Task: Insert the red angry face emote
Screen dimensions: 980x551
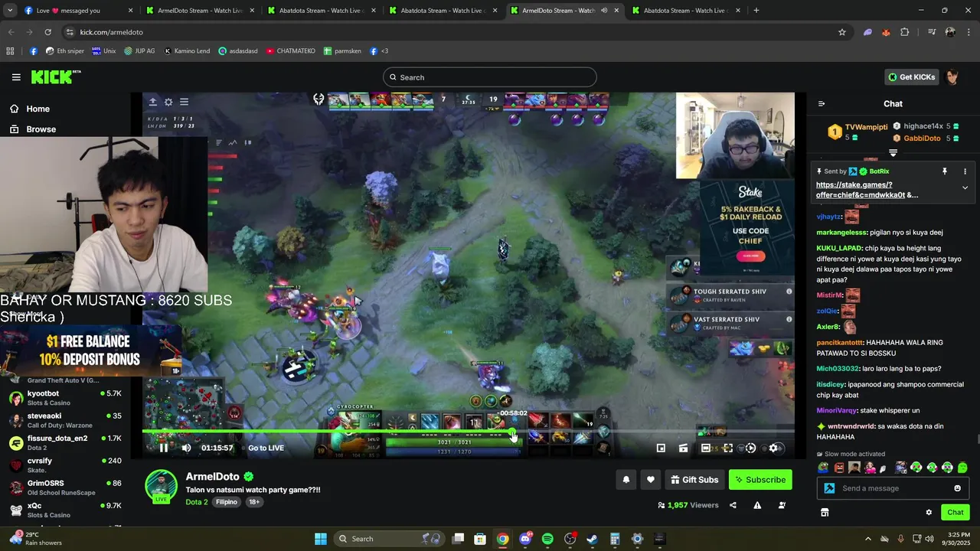Action: click(x=839, y=468)
